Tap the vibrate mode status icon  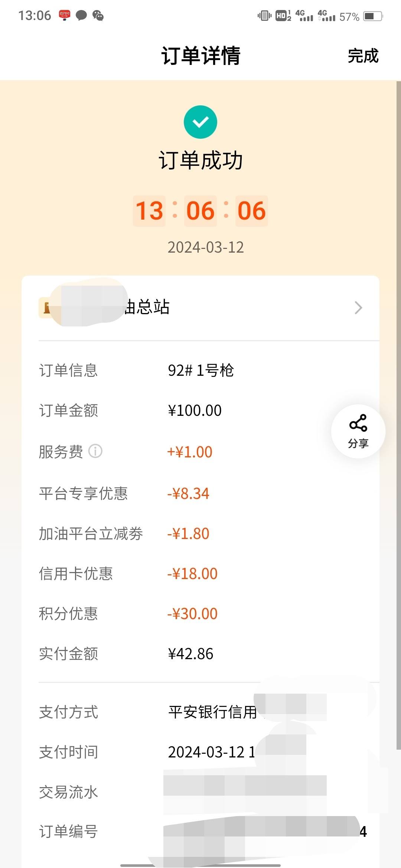tap(264, 16)
